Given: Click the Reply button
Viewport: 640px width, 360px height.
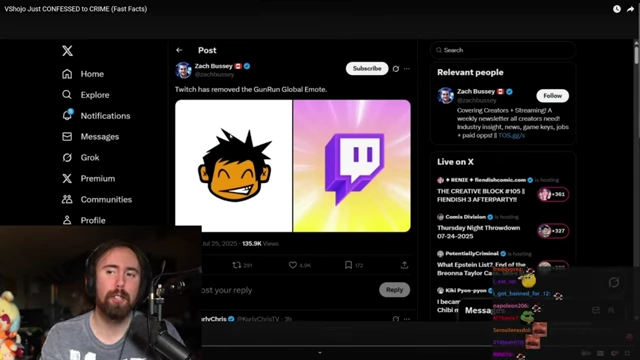Looking at the screenshot, I should (x=394, y=290).
